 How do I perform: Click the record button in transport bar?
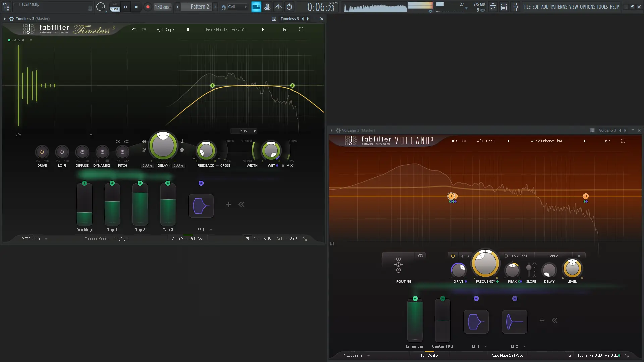click(148, 7)
